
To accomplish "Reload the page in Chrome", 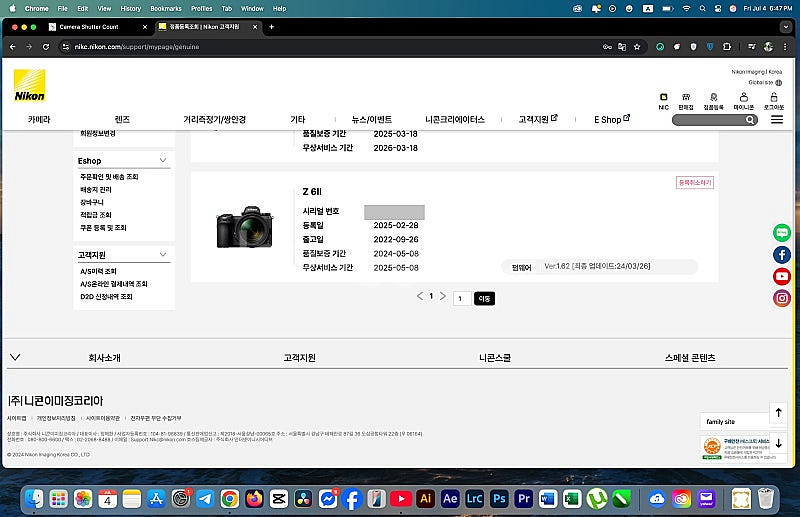I will point(46,47).
